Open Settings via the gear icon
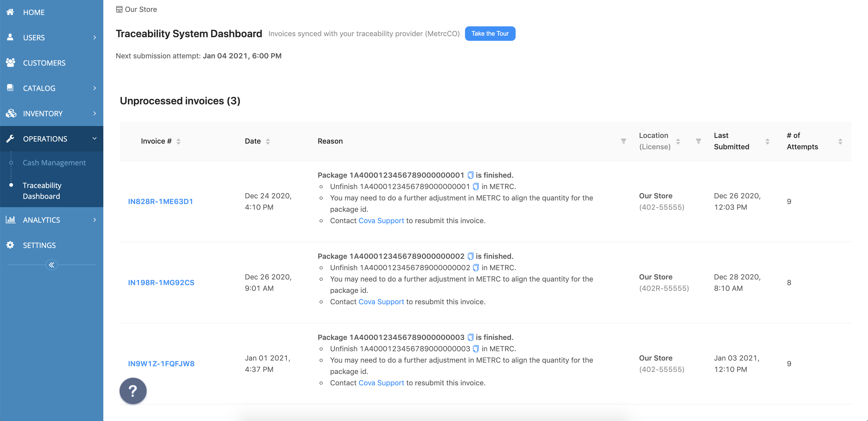This screenshot has height=421, width=868. pyautogui.click(x=10, y=245)
